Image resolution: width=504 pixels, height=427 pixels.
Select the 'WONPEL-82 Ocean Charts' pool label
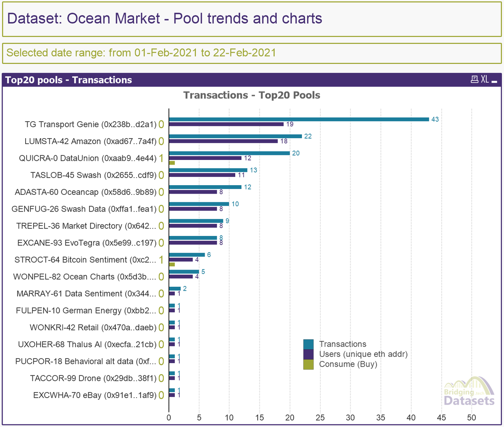coord(85,277)
